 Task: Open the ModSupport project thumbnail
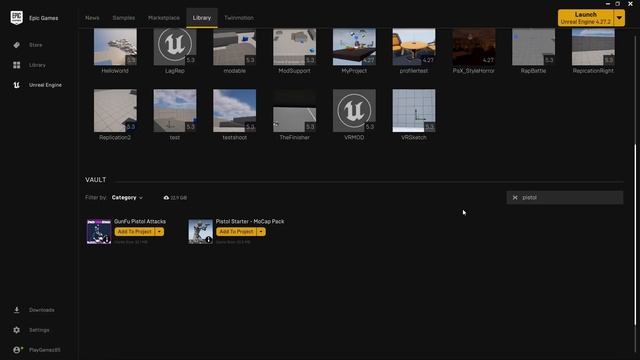click(294, 47)
